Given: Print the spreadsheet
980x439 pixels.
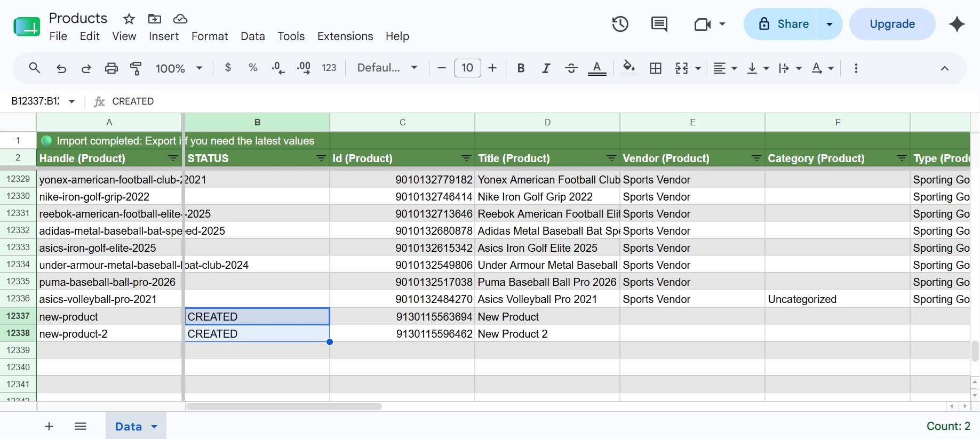Looking at the screenshot, I should pyautogui.click(x=111, y=68).
